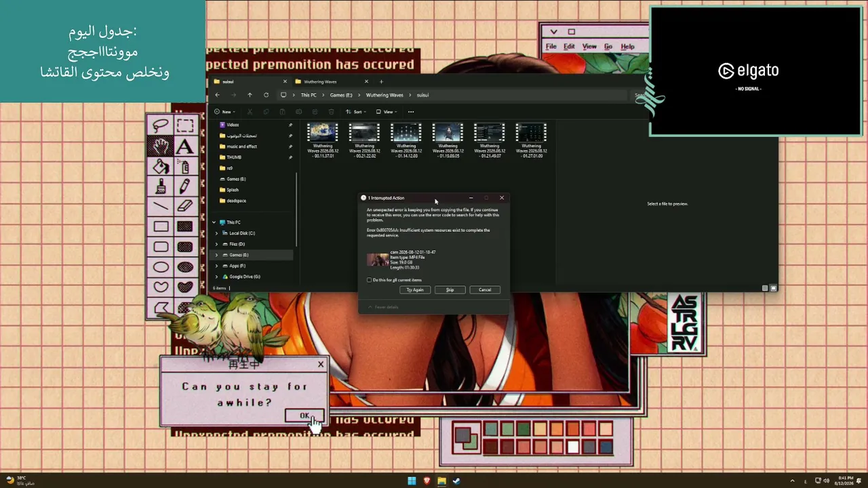Click Cancel in error dialog
The width and height of the screenshot is (868, 488).
coord(485,289)
